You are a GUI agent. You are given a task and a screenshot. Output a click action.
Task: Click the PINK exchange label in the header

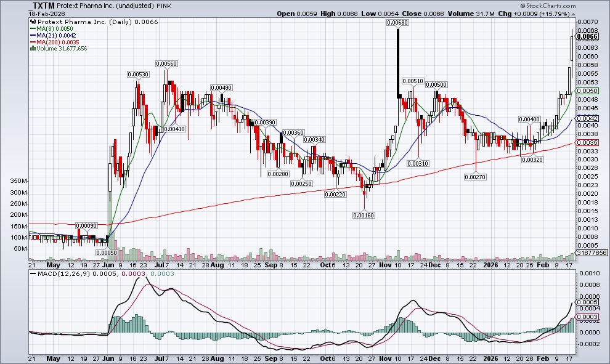pos(165,6)
